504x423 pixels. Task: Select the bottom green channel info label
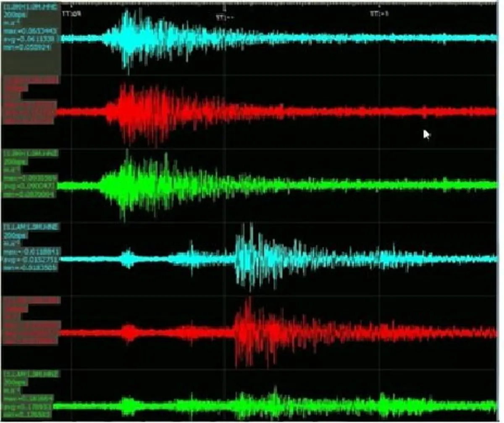pyautogui.click(x=29, y=394)
